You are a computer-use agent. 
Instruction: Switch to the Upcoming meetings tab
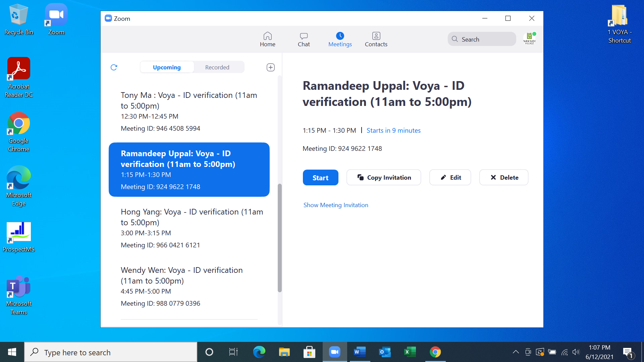pos(167,67)
